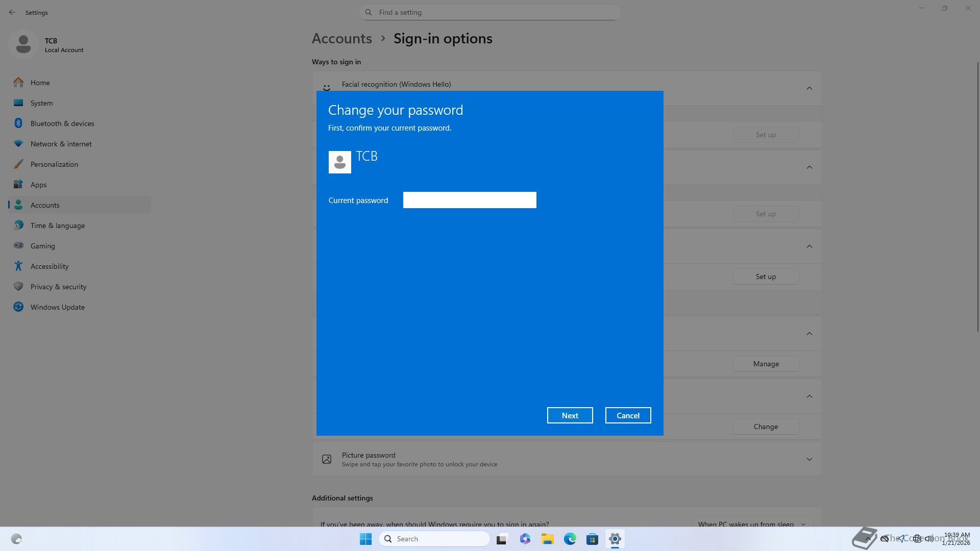980x551 pixels.
Task: Open the Gaming settings page
Action: point(43,246)
